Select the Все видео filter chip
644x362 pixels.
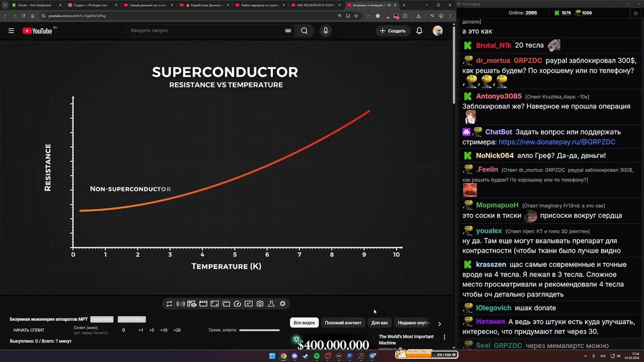point(304,323)
